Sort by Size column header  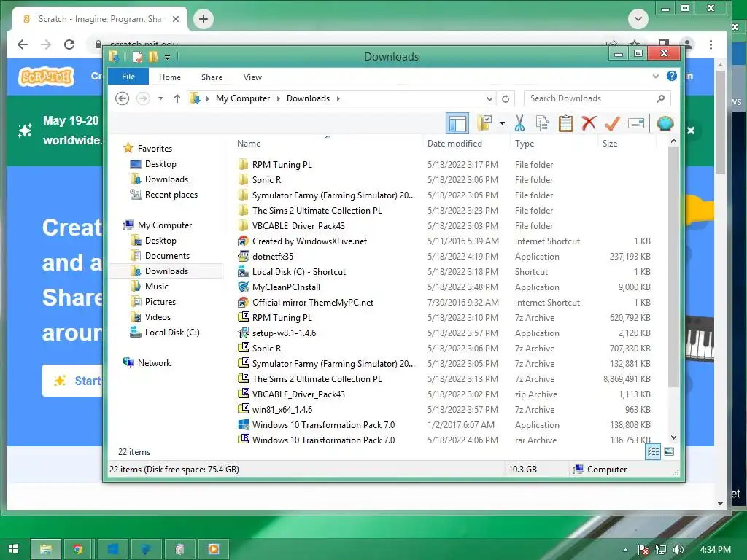click(x=610, y=144)
